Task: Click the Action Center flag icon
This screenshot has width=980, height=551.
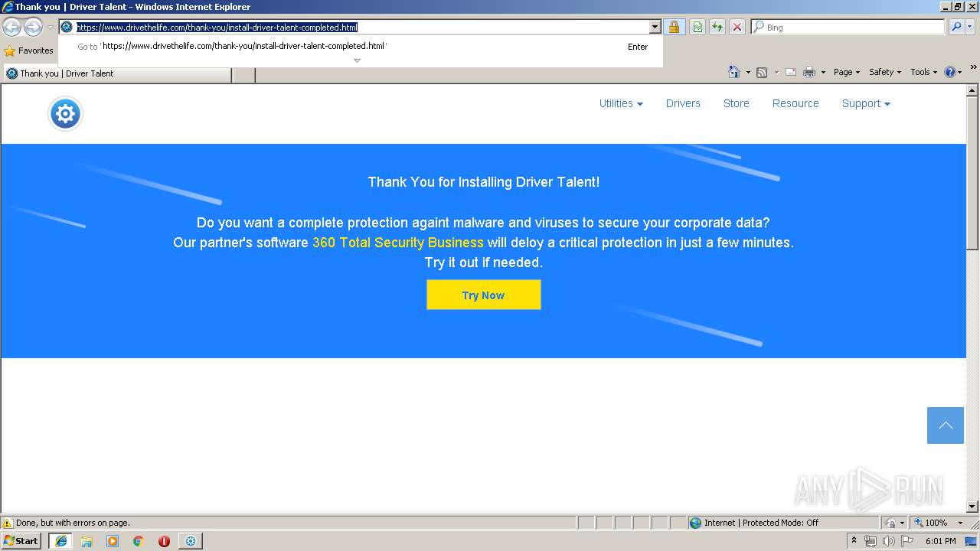Action: coord(907,541)
